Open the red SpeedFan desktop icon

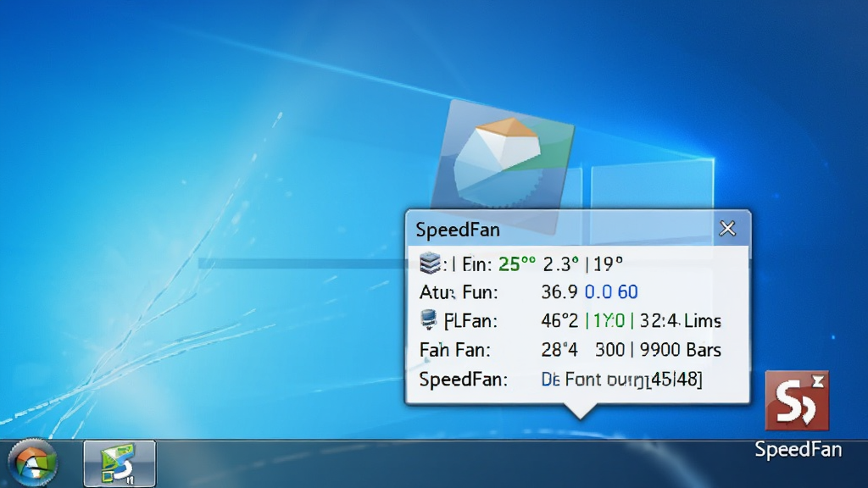click(797, 401)
